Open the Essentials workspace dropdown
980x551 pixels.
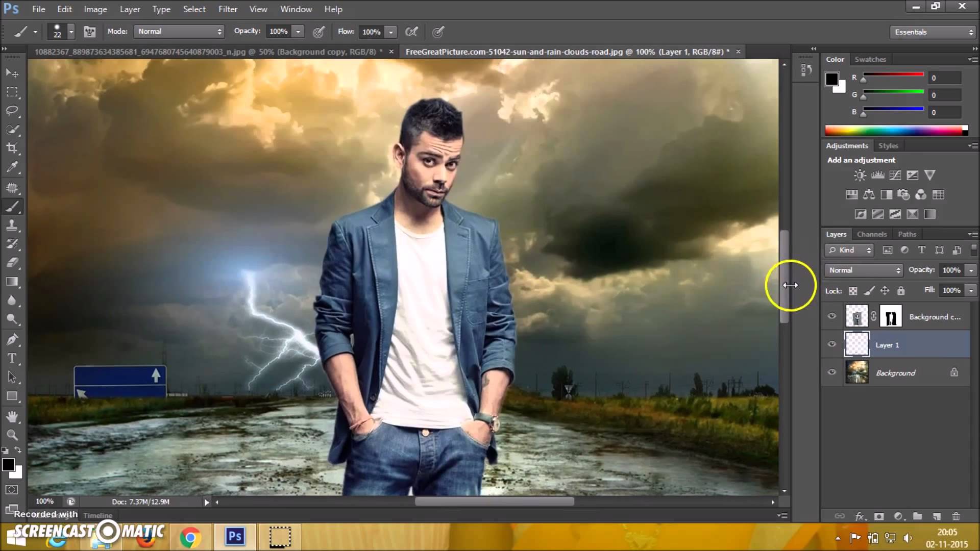click(x=933, y=32)
